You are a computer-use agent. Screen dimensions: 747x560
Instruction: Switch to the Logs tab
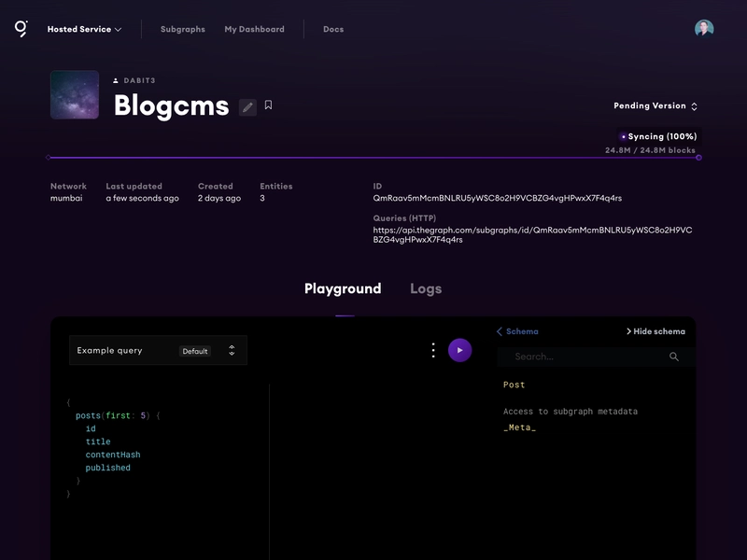pos(426,288)
